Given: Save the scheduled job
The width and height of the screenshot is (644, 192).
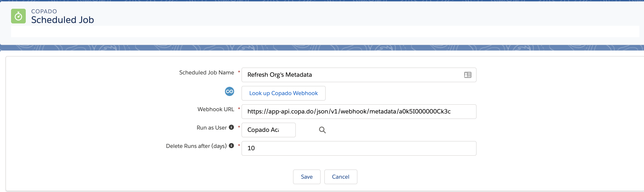Looking at the screenshot, I should point(307,177).
